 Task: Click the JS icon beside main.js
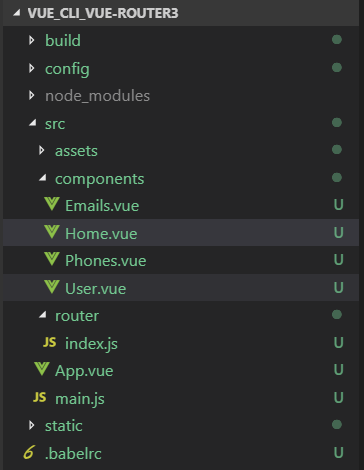(x=40, y=397)
